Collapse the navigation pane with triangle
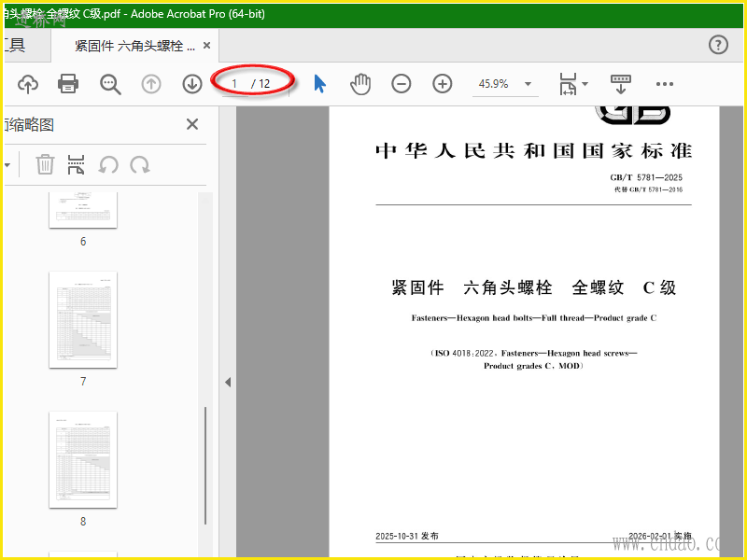 click(x=228, y=382)
